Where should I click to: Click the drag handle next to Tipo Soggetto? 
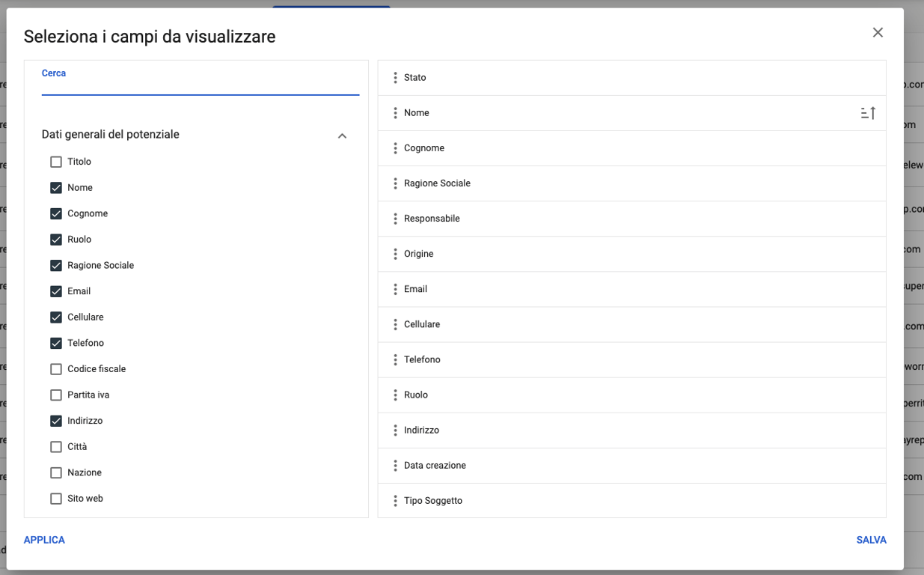pyautogui.click(x=395, y=501)
